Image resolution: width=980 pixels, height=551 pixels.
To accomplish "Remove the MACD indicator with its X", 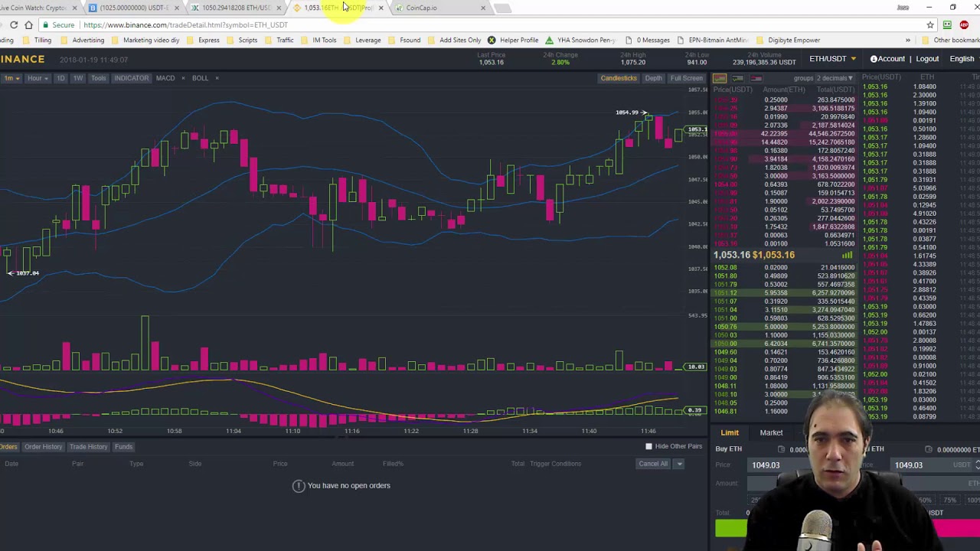I will click(x=183, y=78).
